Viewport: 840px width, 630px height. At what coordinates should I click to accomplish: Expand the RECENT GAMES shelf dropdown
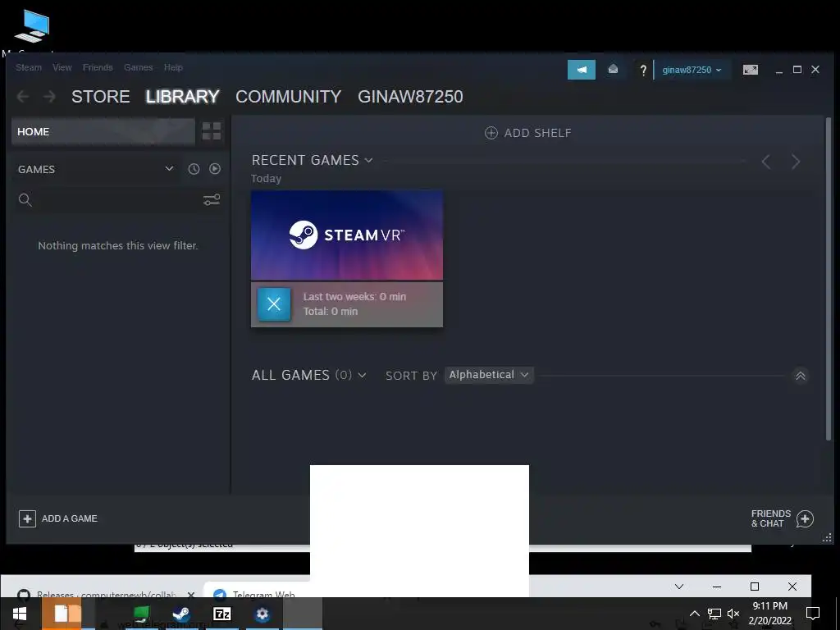[368, 160]
